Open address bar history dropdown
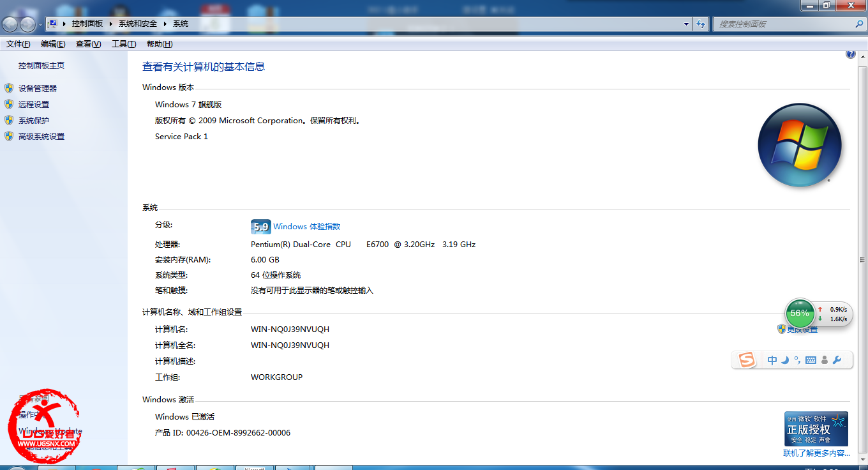868x470 pixels. click(x=687, y=24)
